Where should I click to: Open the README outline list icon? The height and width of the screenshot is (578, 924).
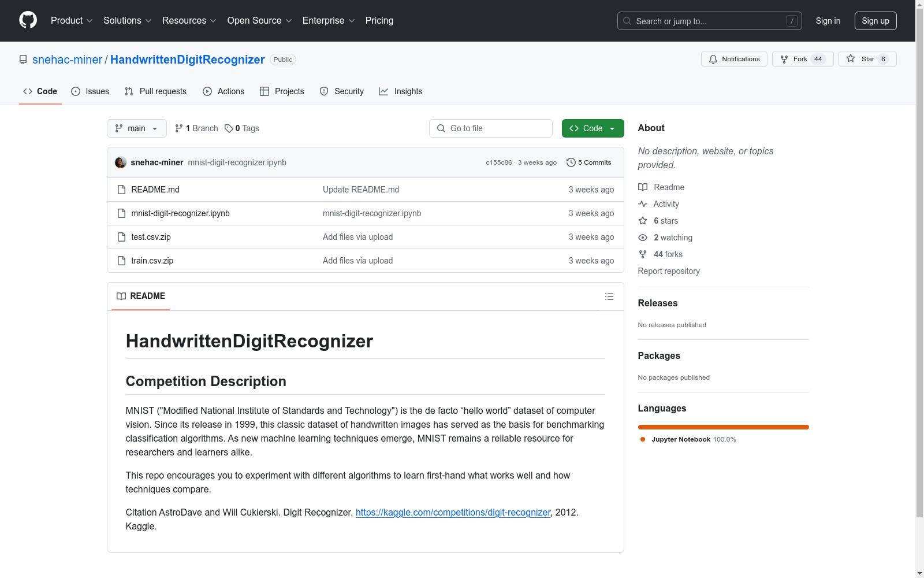(x=609, y=297)
